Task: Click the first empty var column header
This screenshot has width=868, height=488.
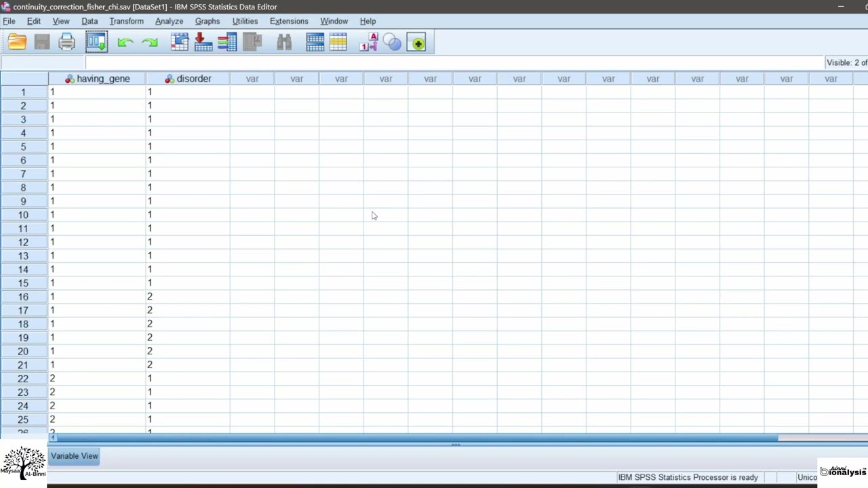Action: point(252,79)
